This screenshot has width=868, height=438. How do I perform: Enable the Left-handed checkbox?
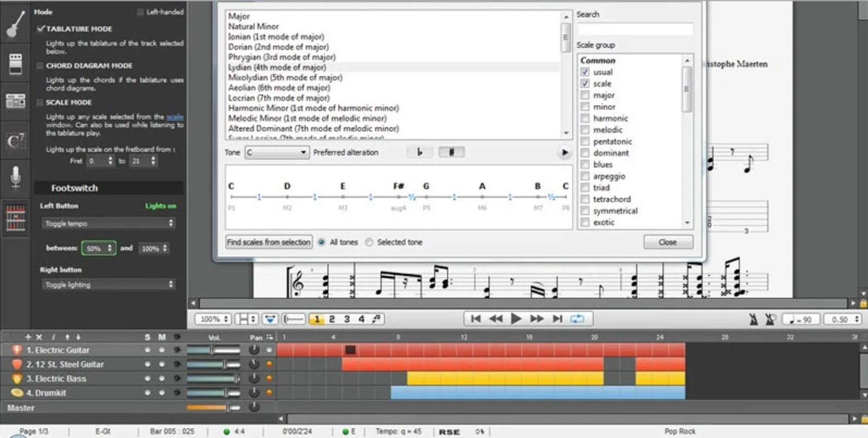tap(140, 12)
